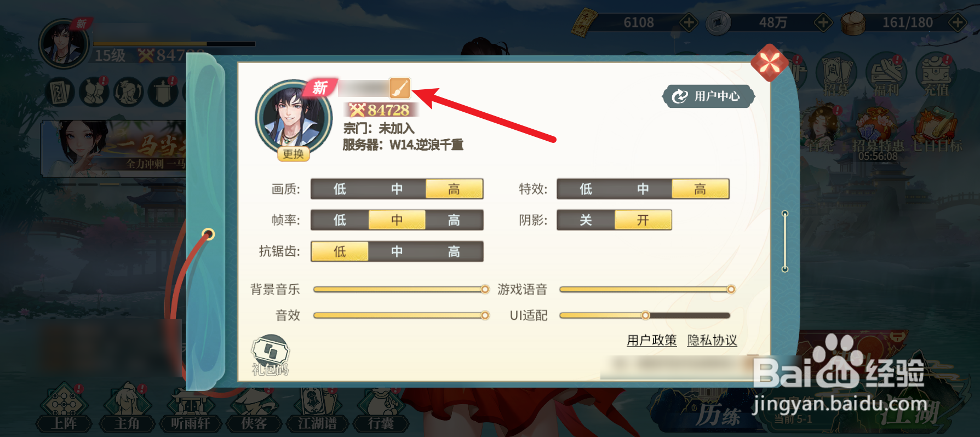The width and height of the screenshot is (980, 437).
Task: Set 画质 quality to 低
Action: [x=340, y=189]
